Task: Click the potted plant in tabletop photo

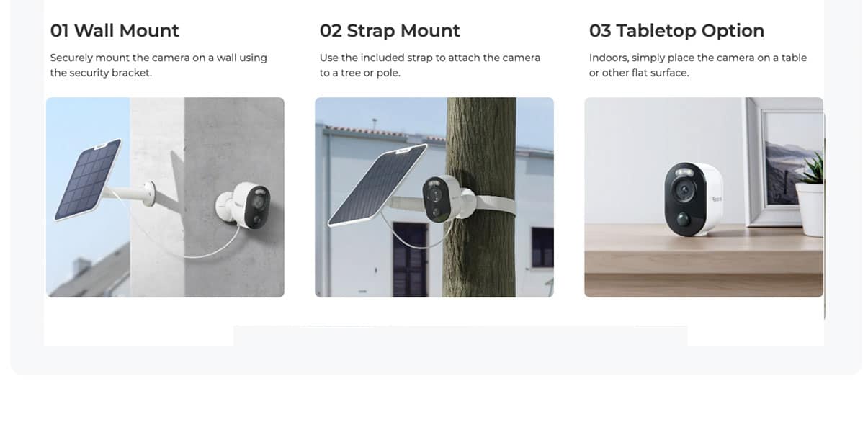Action: 810,194
